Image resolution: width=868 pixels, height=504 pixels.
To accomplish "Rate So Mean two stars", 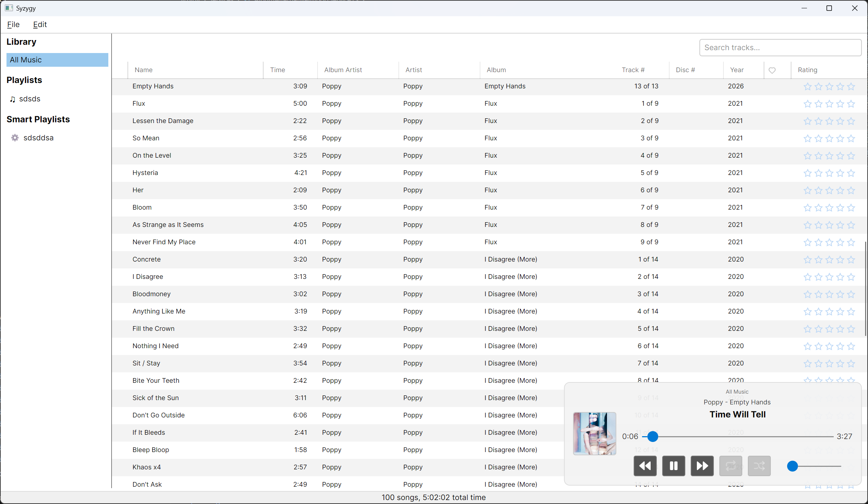I will [819, 139].
